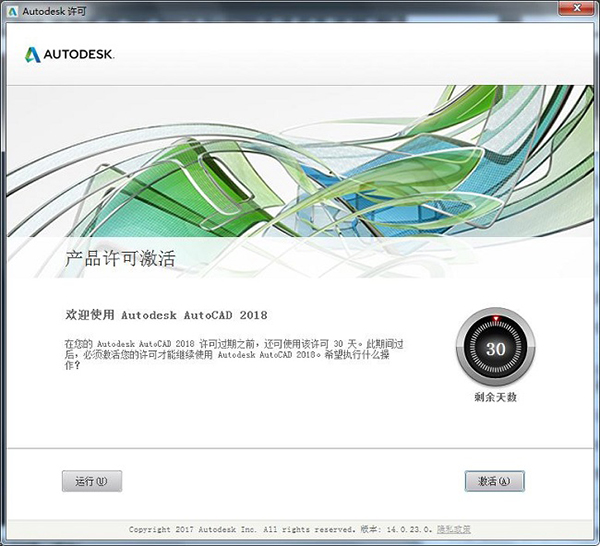Click the 剩余天数 label
600x546 pixels.
(496, 397)
